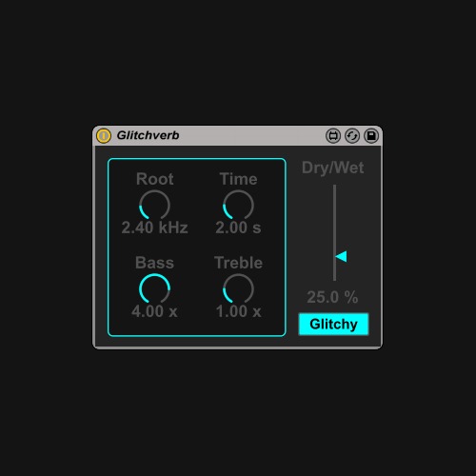Click the show/hide Max window icon
Viewport: 476px width, 476px height.
tap(333, 136)
